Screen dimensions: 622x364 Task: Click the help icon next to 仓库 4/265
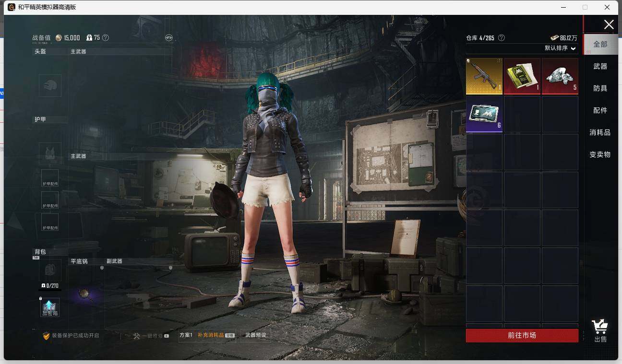pos(502,38)
